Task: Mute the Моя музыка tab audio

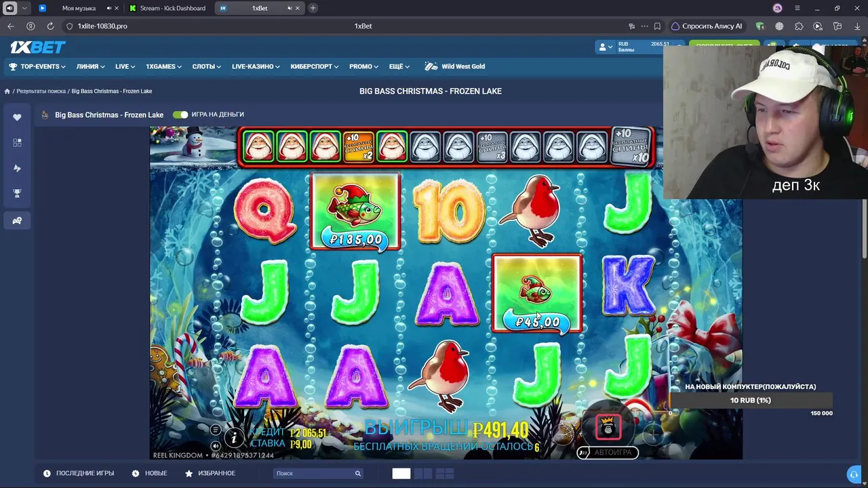Action: click(x=108, y=8)
